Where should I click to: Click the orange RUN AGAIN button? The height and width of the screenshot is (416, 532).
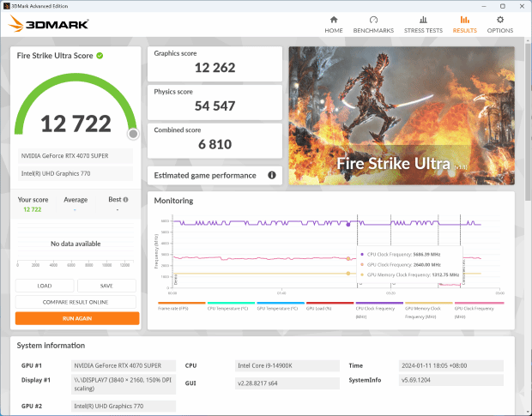tap(77, 318)
